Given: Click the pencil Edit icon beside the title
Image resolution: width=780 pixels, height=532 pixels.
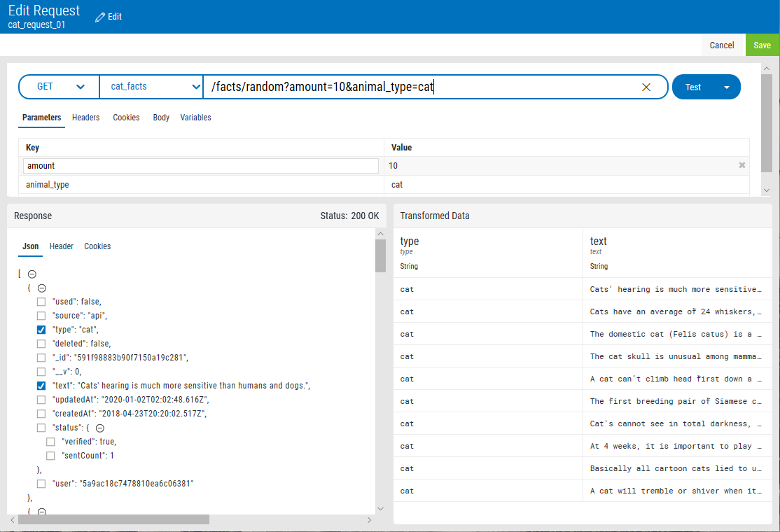Looking at the screenshot, I should pos(100,17).
